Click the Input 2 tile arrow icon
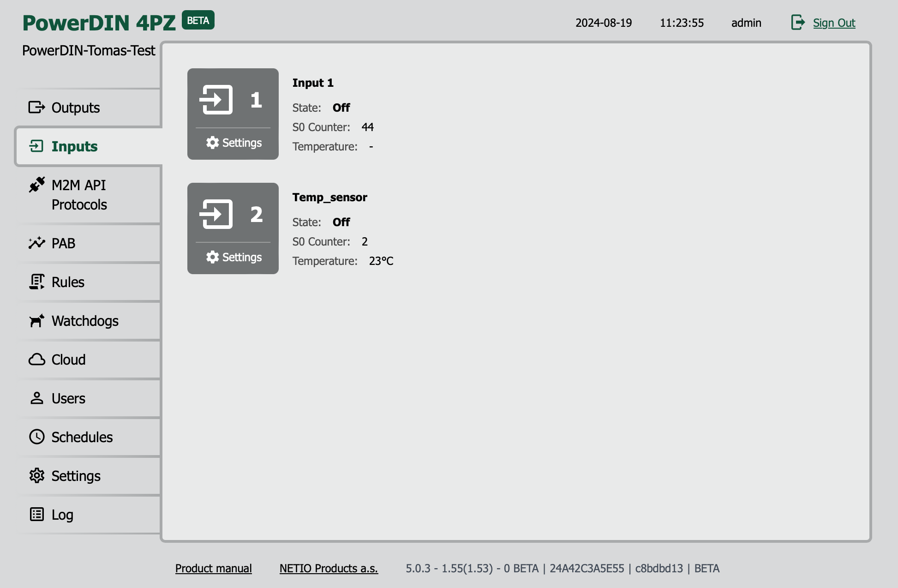 [x=216, y=214]
